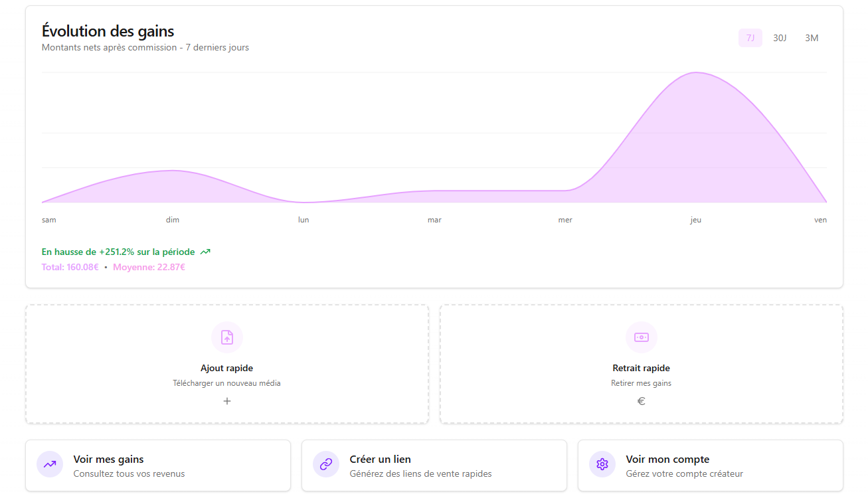Open the Voir mes gains link
The image size is (868, 500).
tap(108, 459)
